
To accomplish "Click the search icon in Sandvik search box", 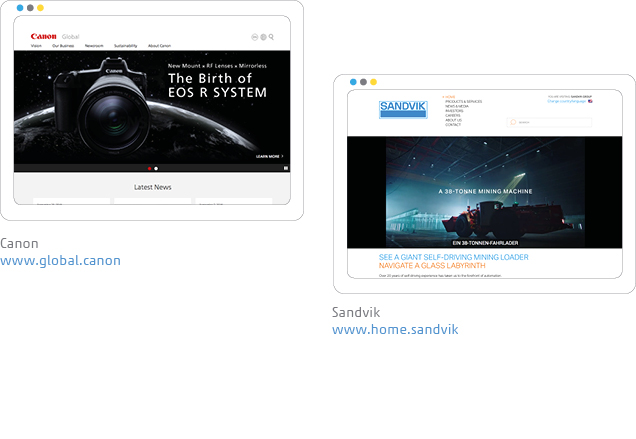I will click(x=513, y=122).
